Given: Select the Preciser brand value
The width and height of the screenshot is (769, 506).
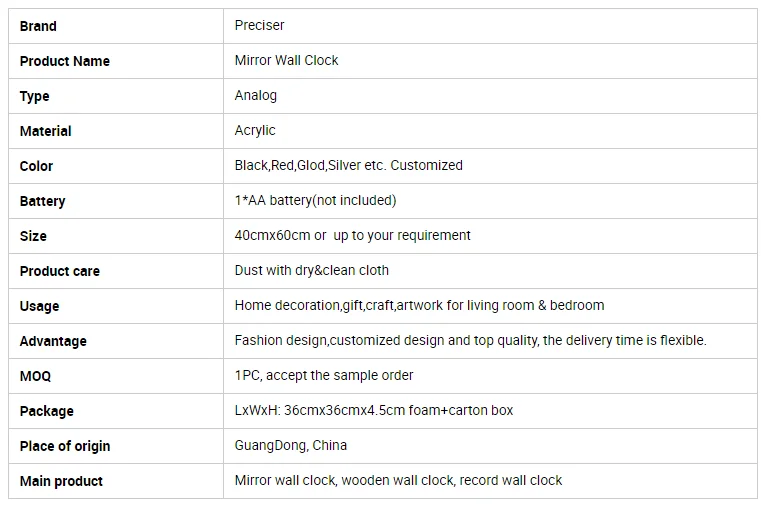Looking at the screenshot, I should tap(260, 26).
